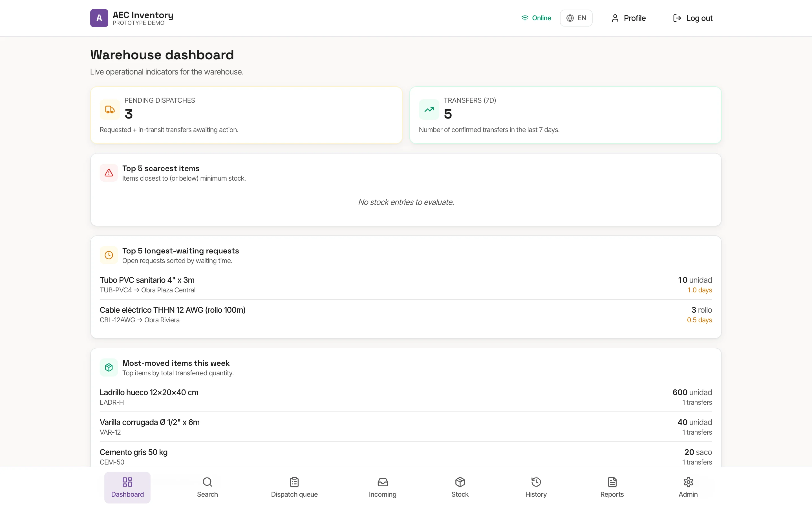Viewport: 812px width, 508px height.
Task: Click the Log out text
Action: [699, 18]
